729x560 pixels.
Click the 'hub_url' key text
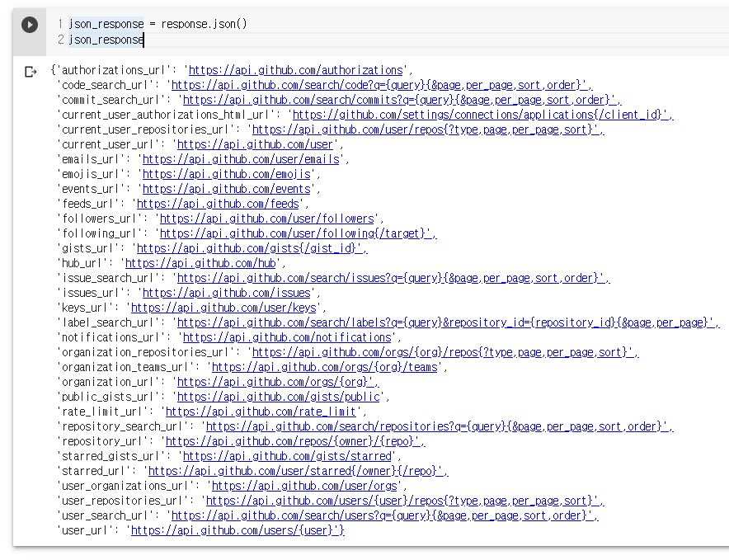click(x=82, y=263)
